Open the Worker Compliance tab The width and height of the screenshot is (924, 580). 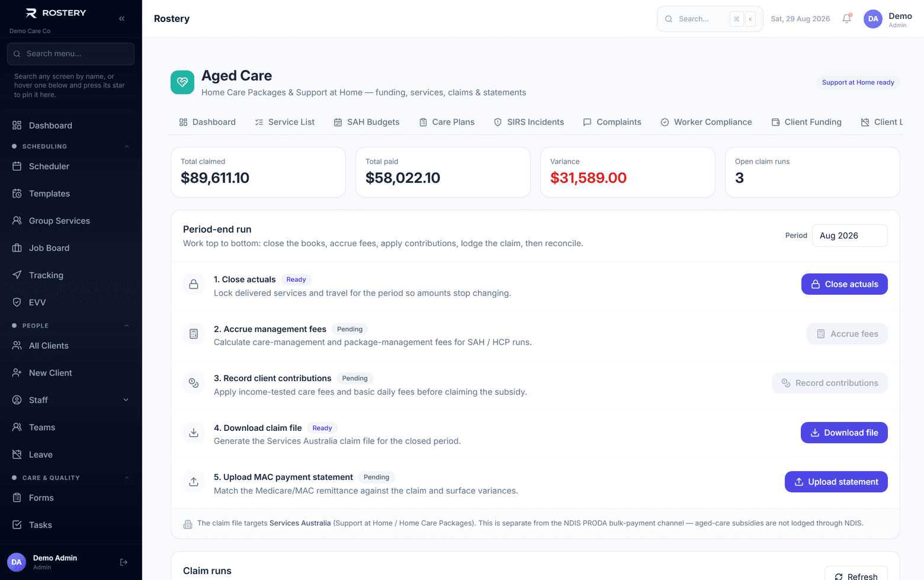(x=706, y=122)
